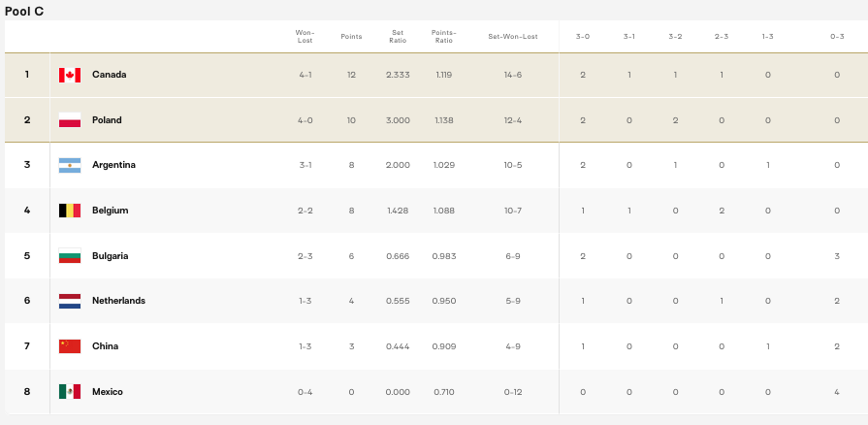868x425 pixels.
Task: Select the Netherlands team name
Action: tap(118, 301)
